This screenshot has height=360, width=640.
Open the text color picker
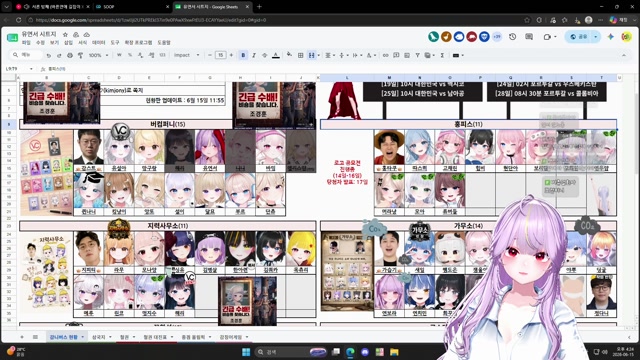[276, 55]
